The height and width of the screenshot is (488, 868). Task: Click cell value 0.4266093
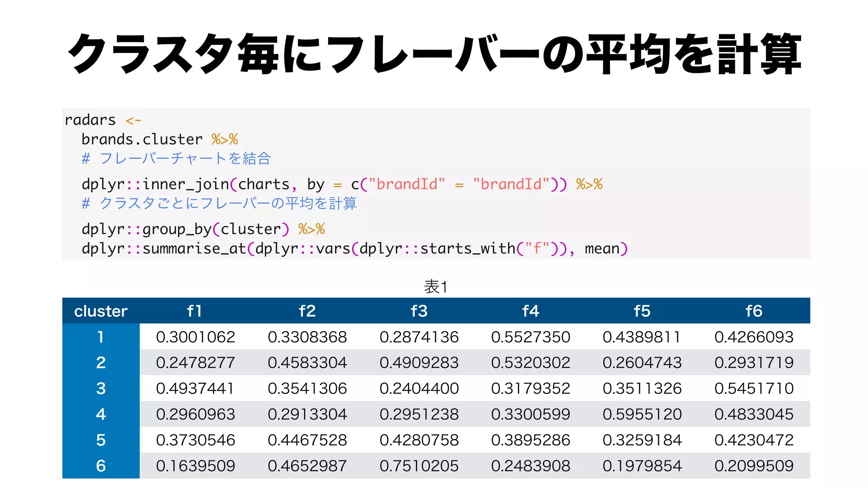coord(754,337)
